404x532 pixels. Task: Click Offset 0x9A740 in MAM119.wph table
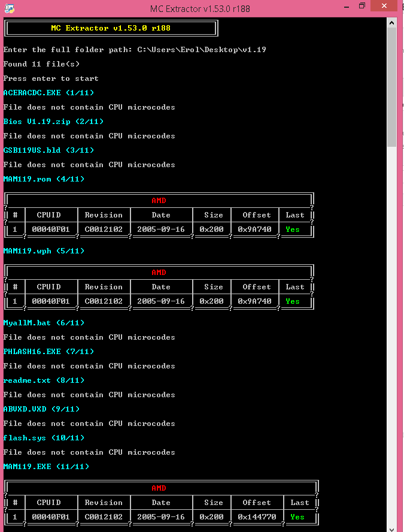tap(254, 301)
